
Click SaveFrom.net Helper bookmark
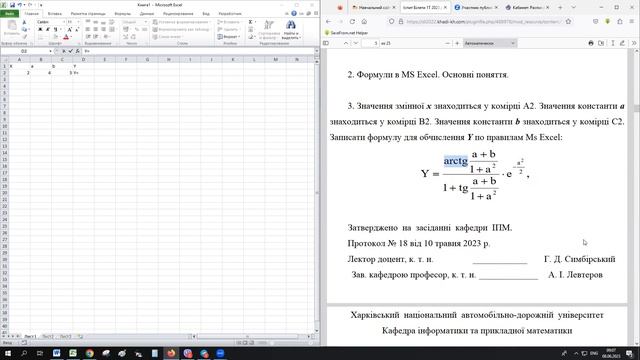click(347, 33)
